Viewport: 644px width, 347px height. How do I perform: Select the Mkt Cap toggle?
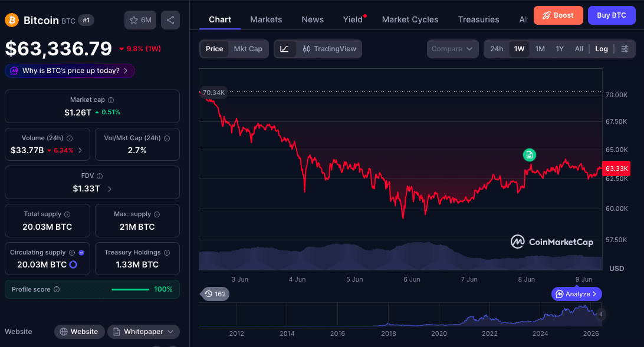(248, 49)
